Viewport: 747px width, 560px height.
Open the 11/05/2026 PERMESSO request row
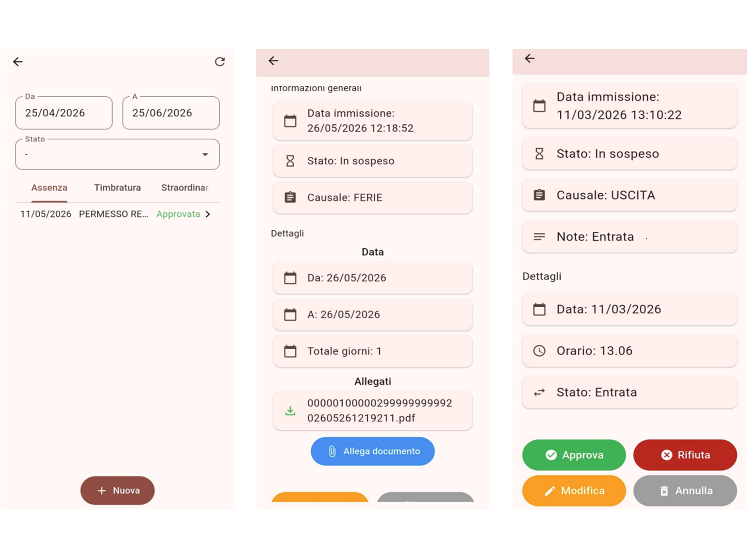(117, 214)
